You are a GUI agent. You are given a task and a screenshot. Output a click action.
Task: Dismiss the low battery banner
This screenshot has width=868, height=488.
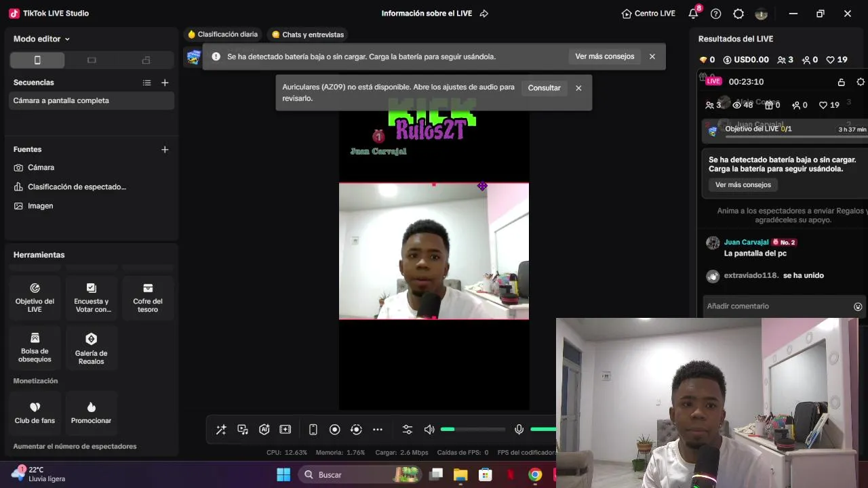click(652, 57)
